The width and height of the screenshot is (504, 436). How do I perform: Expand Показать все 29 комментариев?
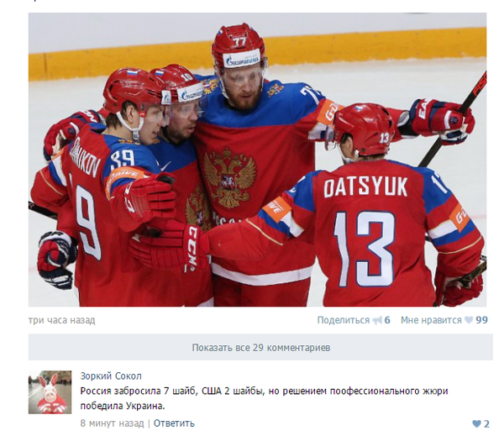260,347
